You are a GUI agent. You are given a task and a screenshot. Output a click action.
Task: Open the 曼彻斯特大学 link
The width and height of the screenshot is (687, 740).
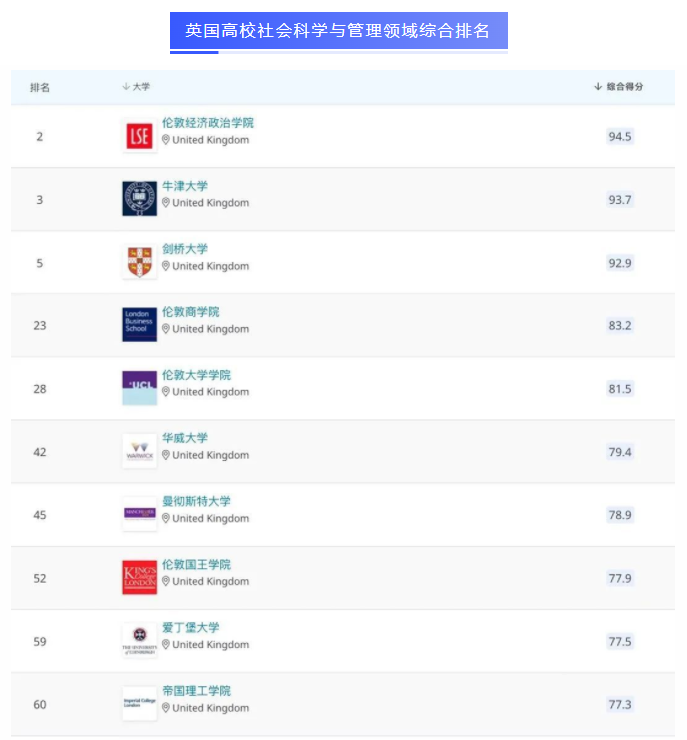(196, 501)
